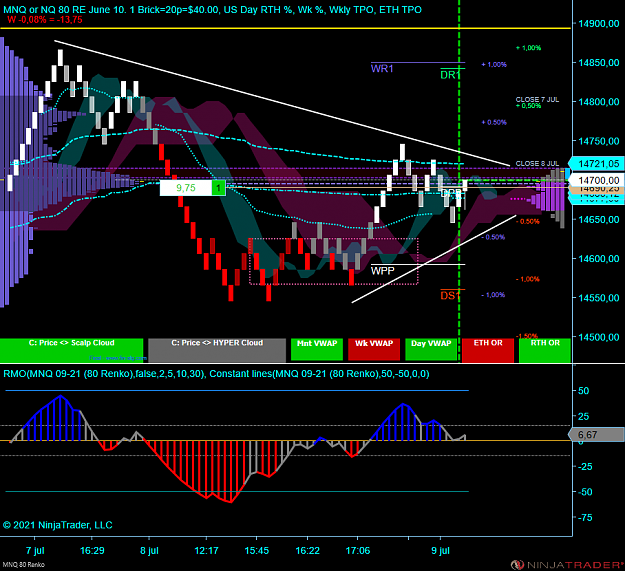Image resolution: width=625 pixels, height=571 pixels.
Task: Click the '7 jul' date label
Action: [35, 551]
